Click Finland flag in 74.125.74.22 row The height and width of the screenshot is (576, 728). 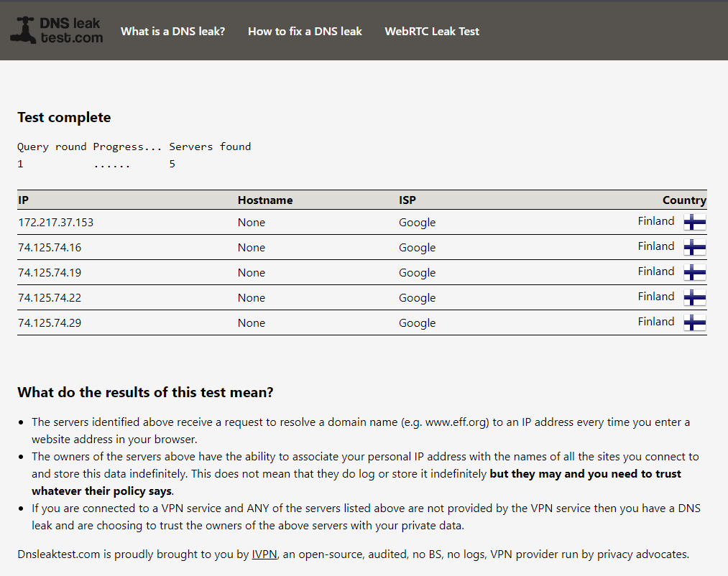(x=694, y=297)
